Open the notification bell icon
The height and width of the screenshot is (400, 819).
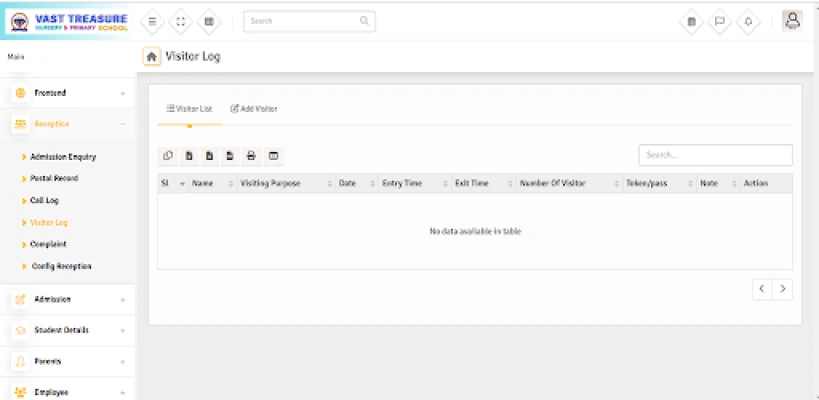click(747, 22)
